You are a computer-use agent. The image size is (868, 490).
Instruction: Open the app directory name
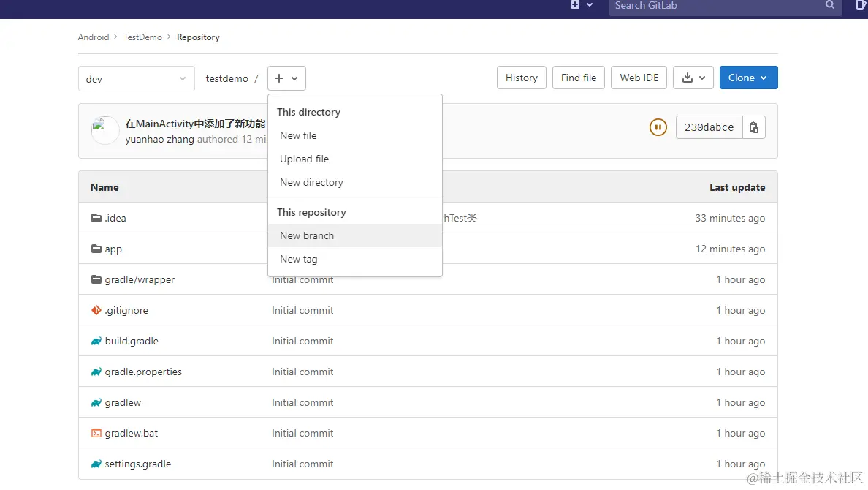113,249
